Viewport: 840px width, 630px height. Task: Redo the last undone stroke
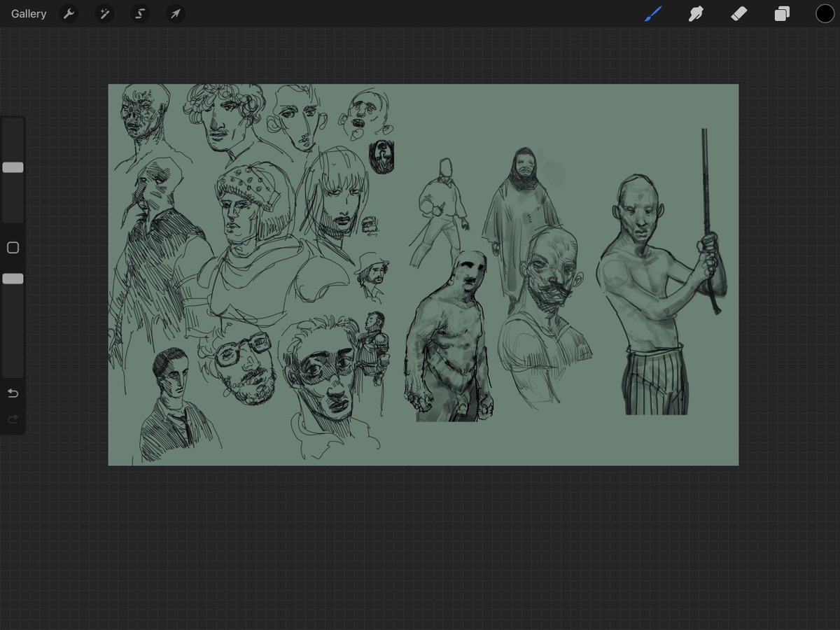[x=13, y=419]
